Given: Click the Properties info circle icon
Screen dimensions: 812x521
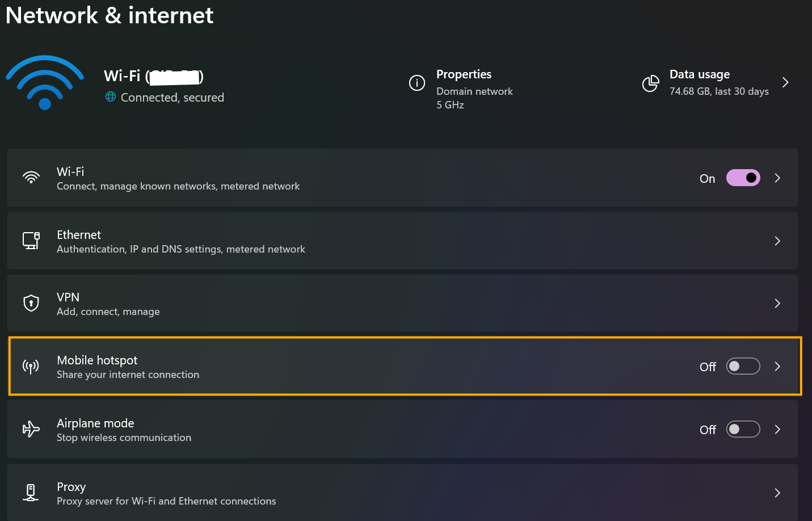Looking at the screenshot, I should point(417,83).
